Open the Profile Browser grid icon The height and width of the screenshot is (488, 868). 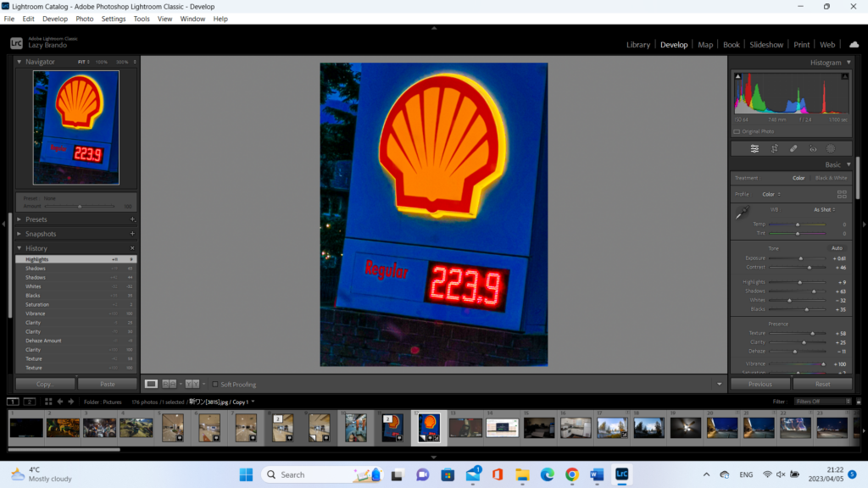click(842, 194)
